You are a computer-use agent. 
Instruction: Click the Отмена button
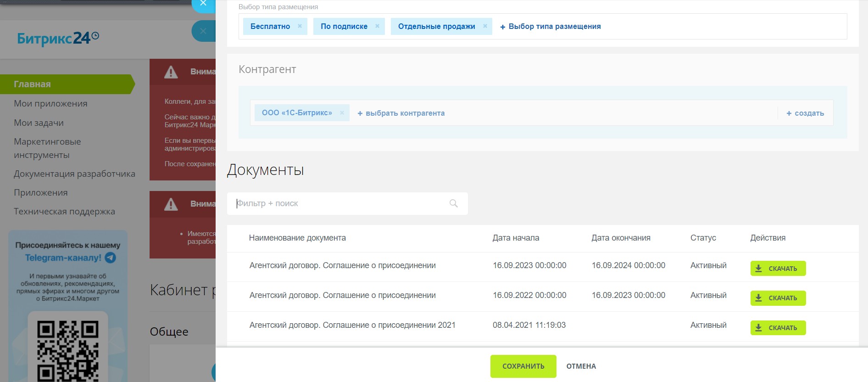581,366
